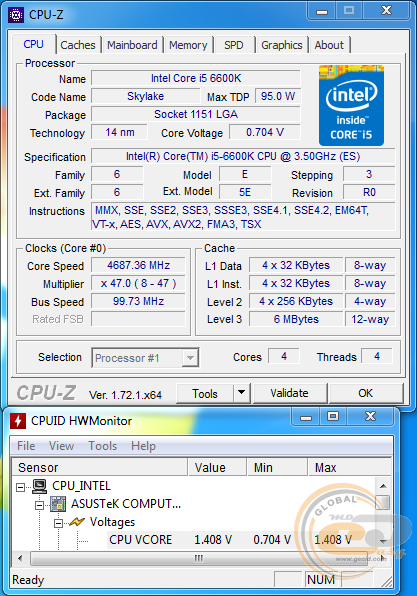Click the HWMonitor horizontal scrollbar thumb
417x596 pixels.
[198, 558]
